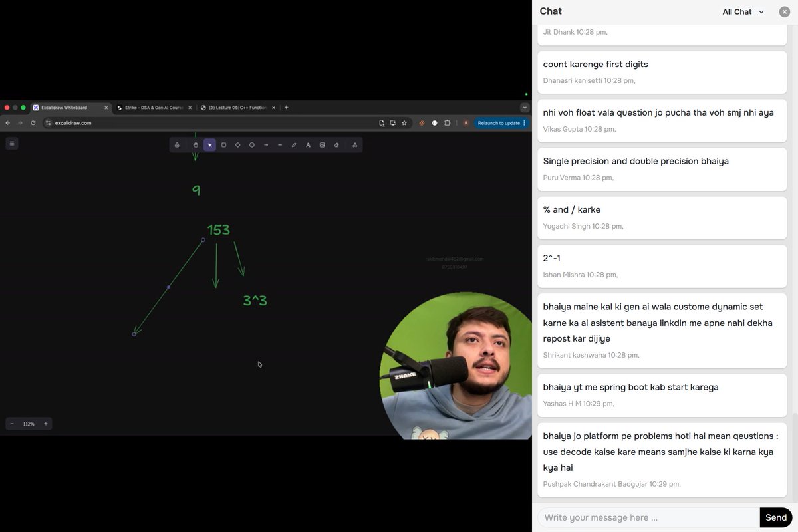Open the extra shapes tools menu
This screenshot has height=532, width=798.
click(354, 145)
